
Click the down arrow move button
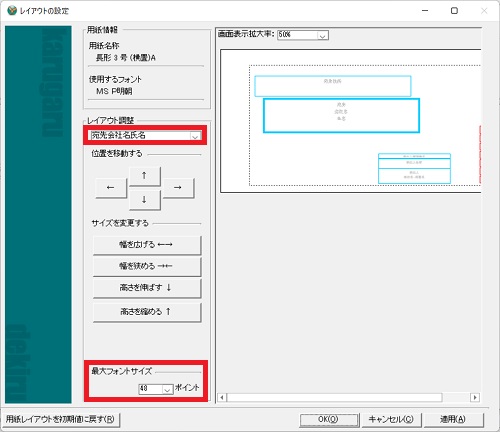point(144,200)
